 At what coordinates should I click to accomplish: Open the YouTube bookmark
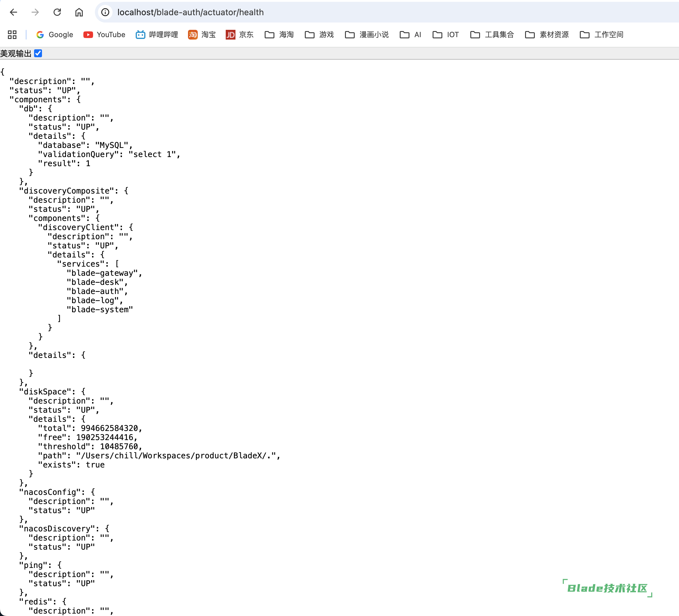tap(104, 35)
